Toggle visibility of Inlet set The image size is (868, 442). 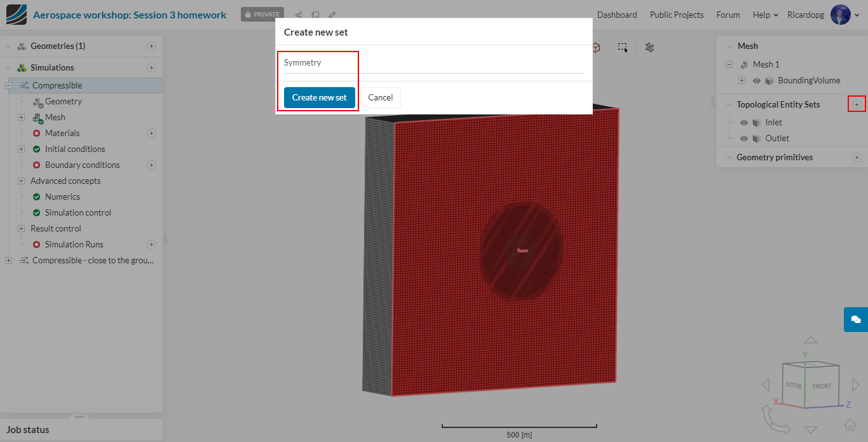point(744,123)
